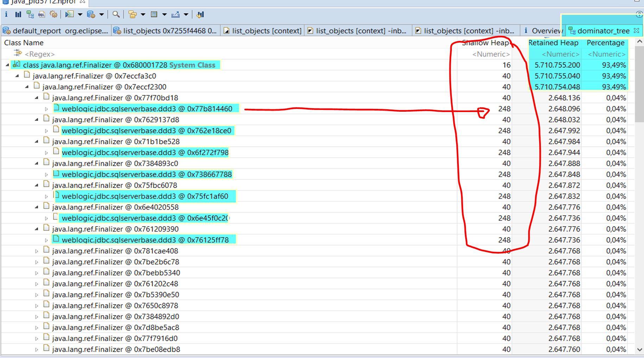Click the Compare to another heap dump icon
Screen dimensions: 644x358
pos(200,14)
